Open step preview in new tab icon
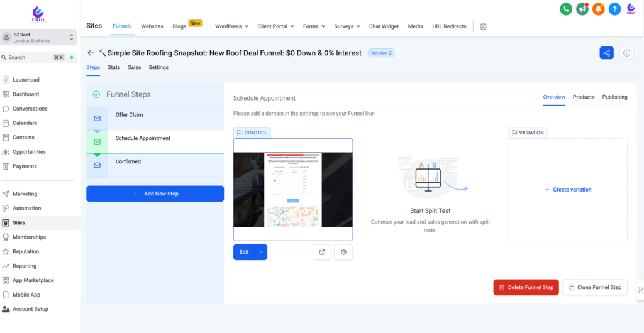The image size is (644, 333). (x=322, y=252)
